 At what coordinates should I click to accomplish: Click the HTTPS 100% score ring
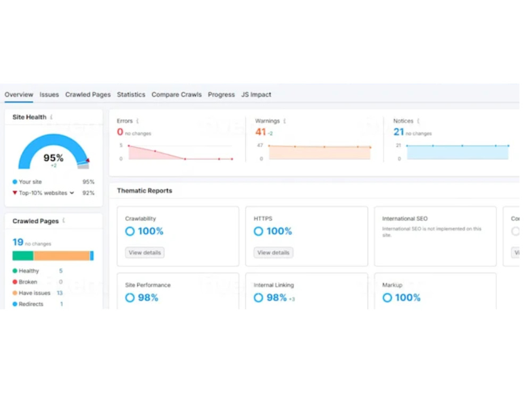pyautogui.click(x=259, y=231)
